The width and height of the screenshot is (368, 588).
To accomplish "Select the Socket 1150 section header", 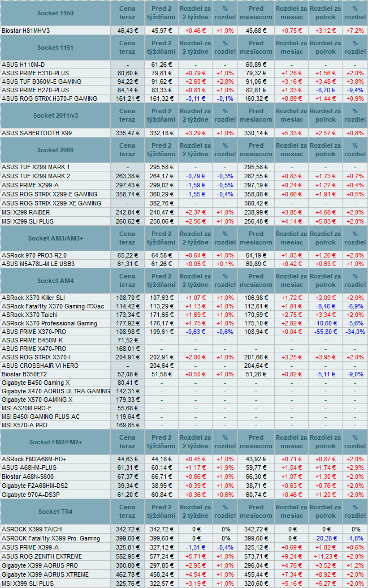I will pyautogui.click(x=55, y=13).
